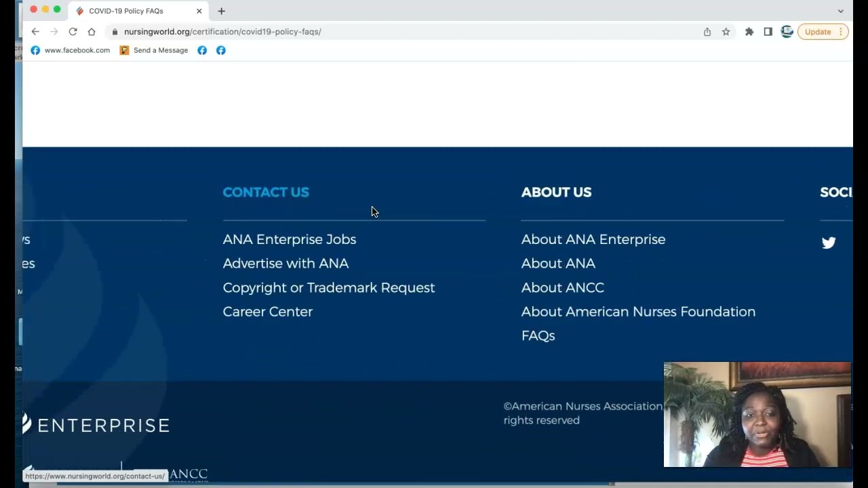868x488 pixels.
Task: Open the Extensions puzzle icon
Action: (x=749, y=32)
